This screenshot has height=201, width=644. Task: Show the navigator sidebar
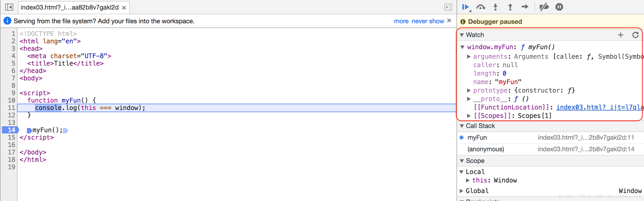point(9,7)
